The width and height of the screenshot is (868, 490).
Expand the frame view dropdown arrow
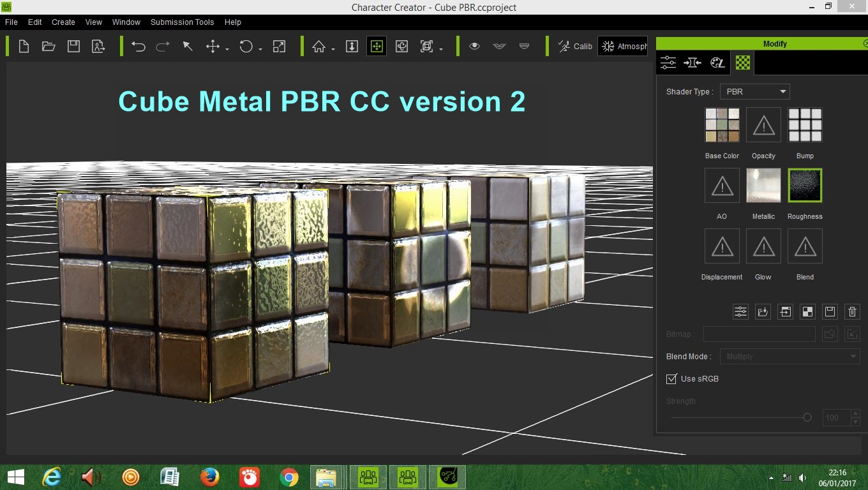[x=441, y=48]
